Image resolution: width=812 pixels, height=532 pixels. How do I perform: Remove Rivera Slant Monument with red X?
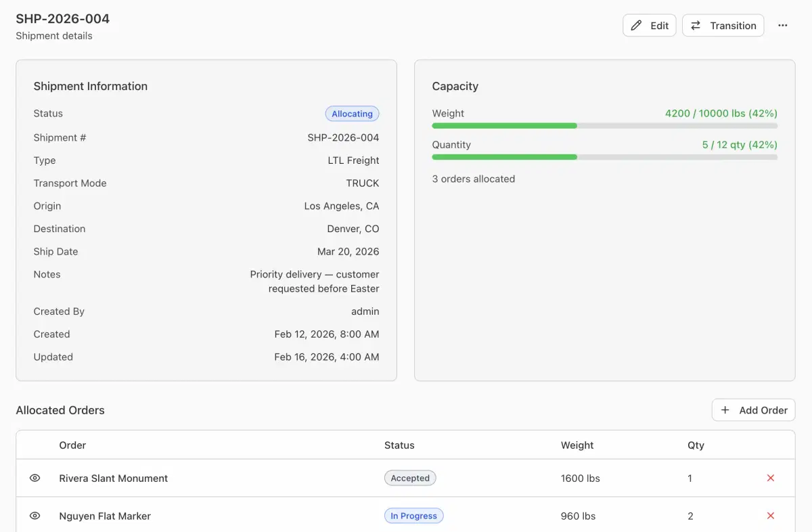770,478
